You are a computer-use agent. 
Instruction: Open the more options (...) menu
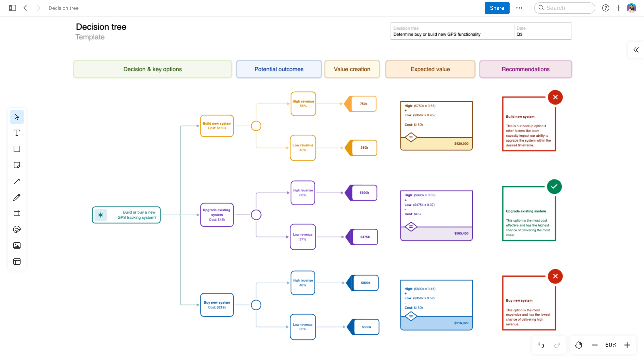tap(519, 8)
